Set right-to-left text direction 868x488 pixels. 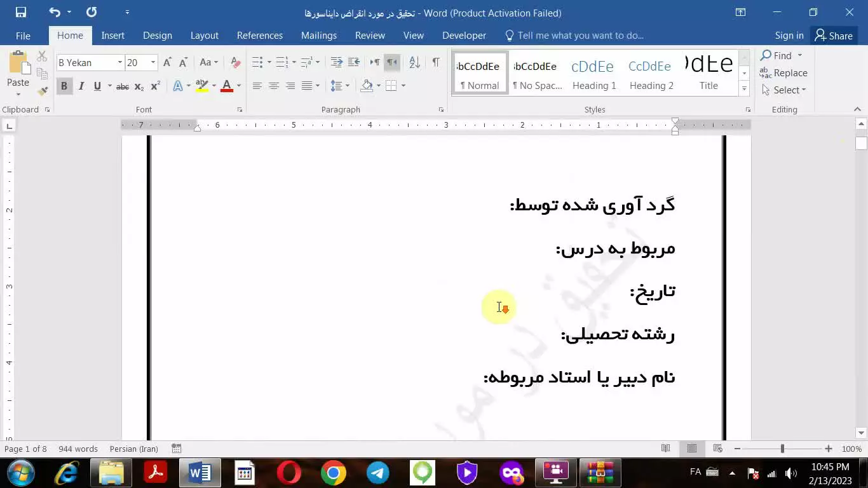coord(391,62)
